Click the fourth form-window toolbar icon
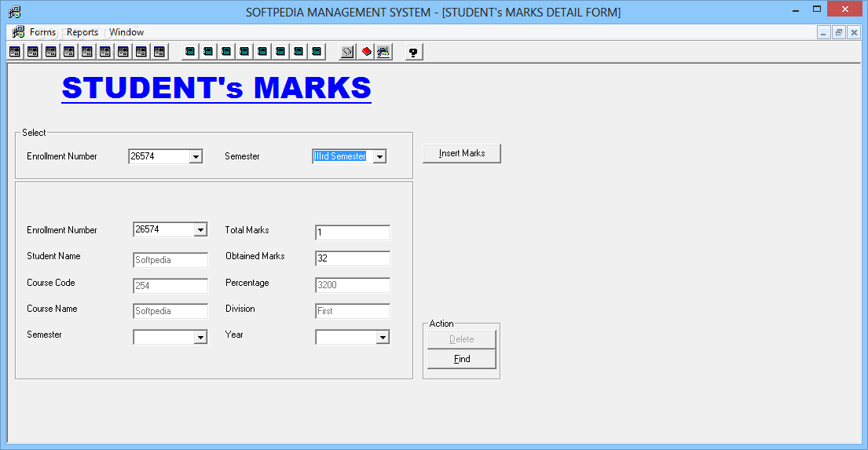Screen dimensions: 868x450 tap(69, 52)
